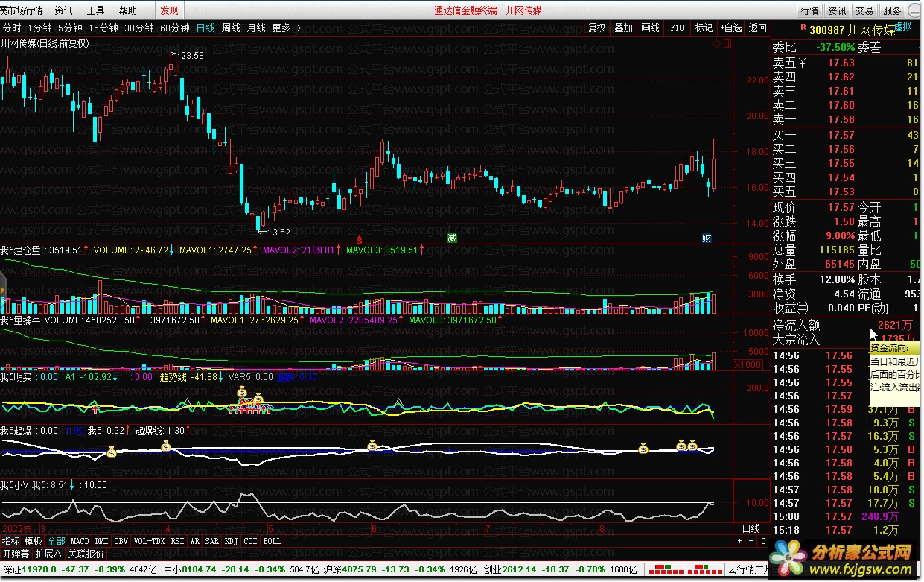Open the 资讯 menu in the menu bar
924x582 pixels.
[x=64, y=10]
